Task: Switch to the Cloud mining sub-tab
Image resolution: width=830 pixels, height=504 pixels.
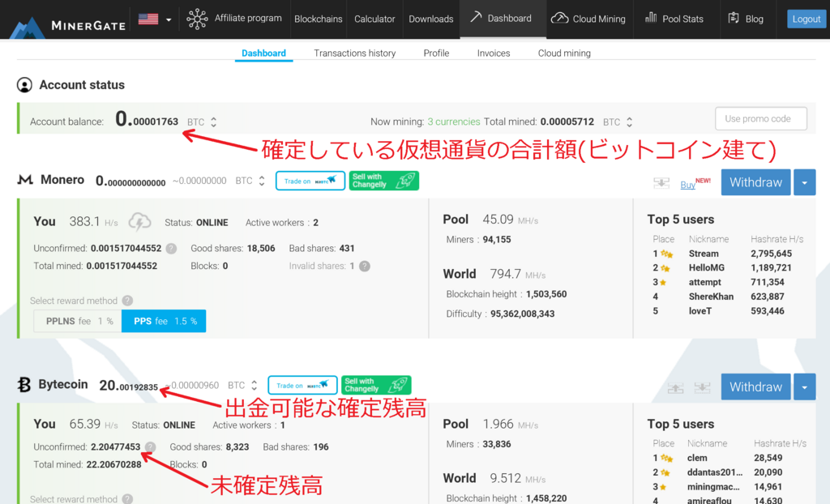Action: point(564,53)
